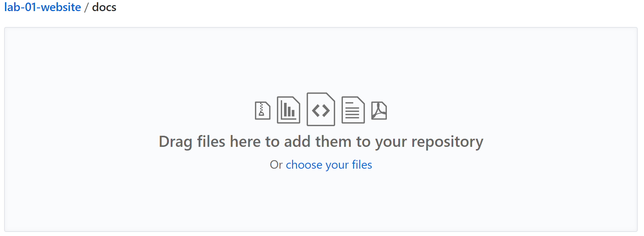Click the bars inside the chart file icon

coord(289,110)
